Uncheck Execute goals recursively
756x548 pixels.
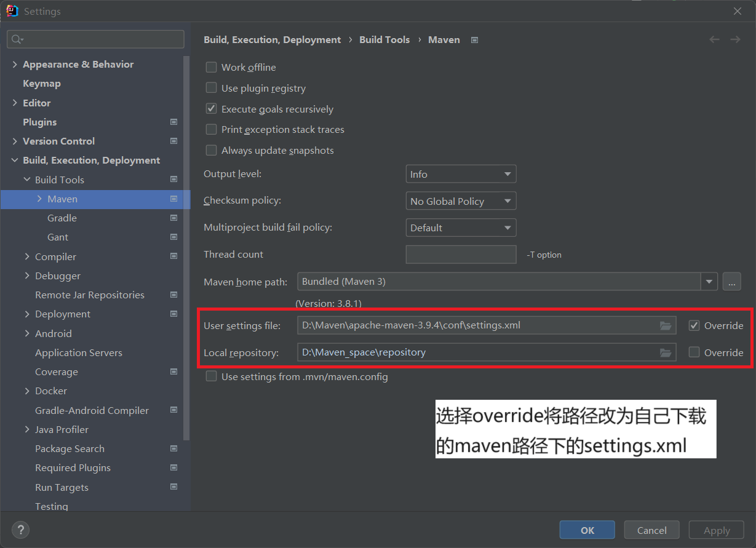[211, 109]
